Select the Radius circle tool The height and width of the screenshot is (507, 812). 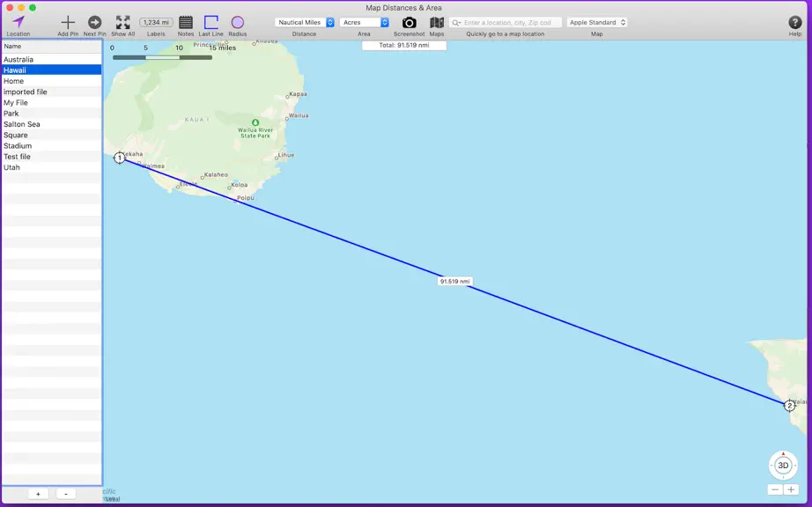(x=237, y=22)
